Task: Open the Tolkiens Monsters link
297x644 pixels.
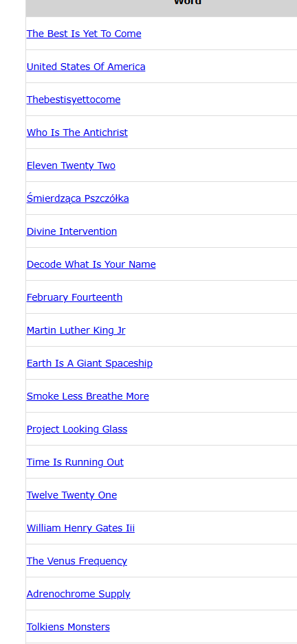Action: coord(68,627)
